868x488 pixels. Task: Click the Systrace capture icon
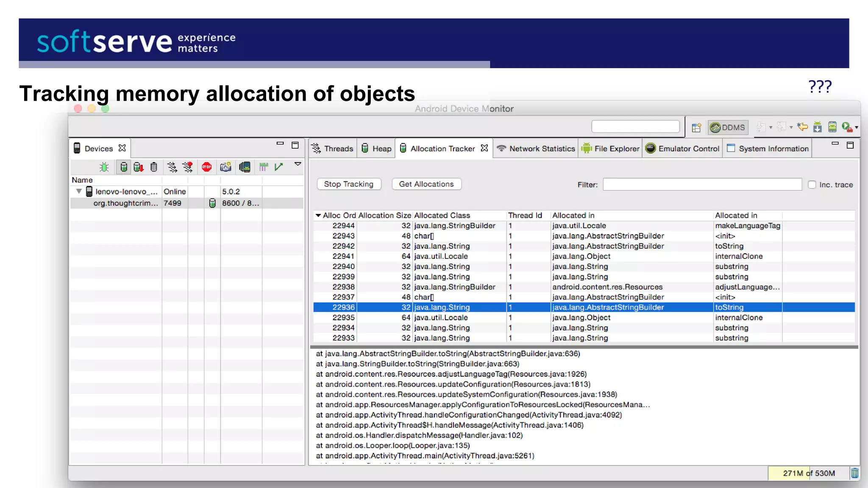pos(264,167)
